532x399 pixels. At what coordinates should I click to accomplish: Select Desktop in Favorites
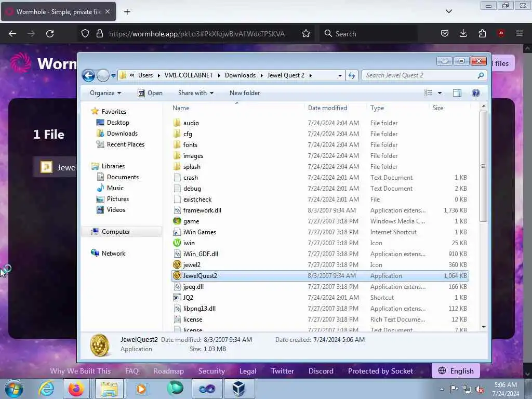tap(113, 123)
